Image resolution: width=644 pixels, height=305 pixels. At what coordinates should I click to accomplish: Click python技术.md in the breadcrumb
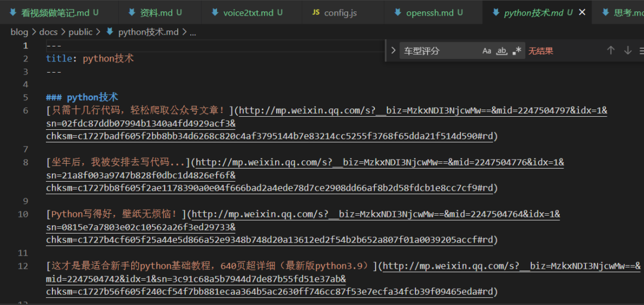[148, 32]
